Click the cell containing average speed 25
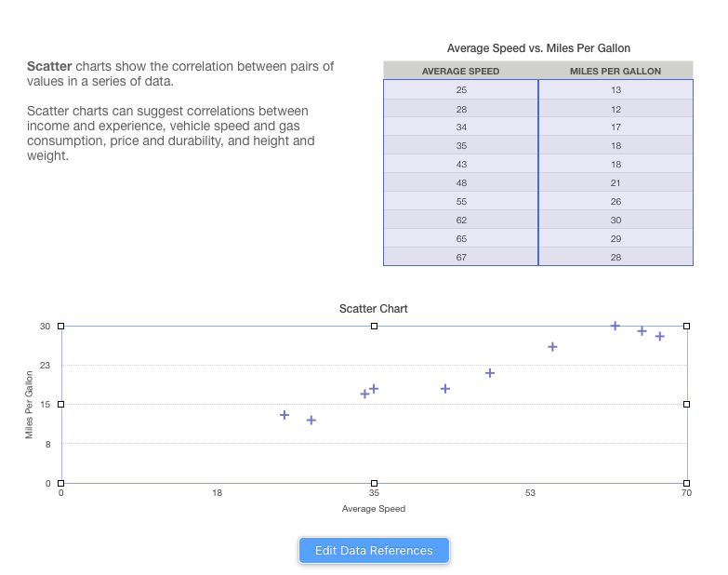728x575 pixels. pos(461,90)
